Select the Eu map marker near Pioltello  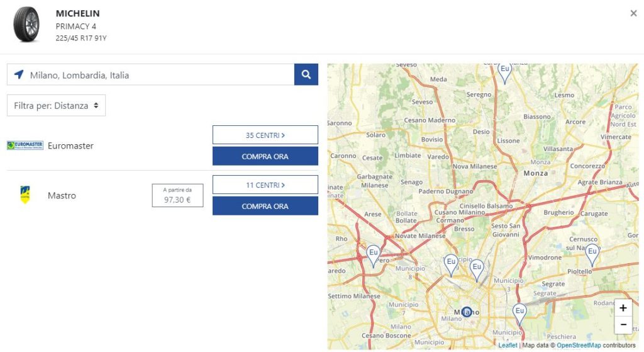[x=592, y=254]
